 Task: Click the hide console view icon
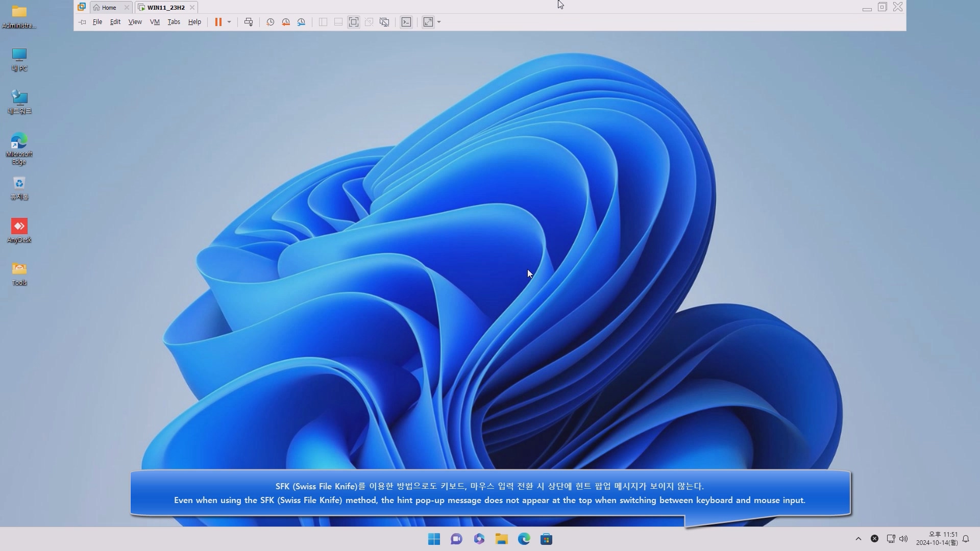point(384,22)
